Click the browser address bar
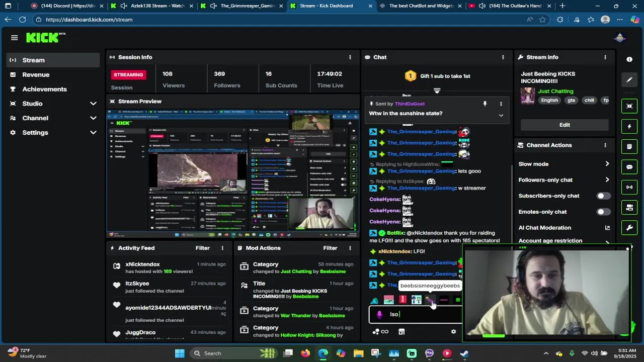 coord(282,20)
